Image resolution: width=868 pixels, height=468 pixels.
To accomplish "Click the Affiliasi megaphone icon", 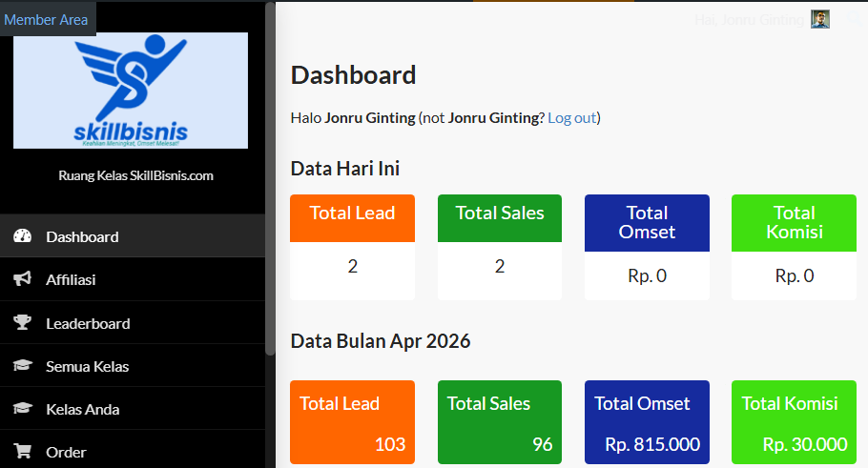I will 23,279.
